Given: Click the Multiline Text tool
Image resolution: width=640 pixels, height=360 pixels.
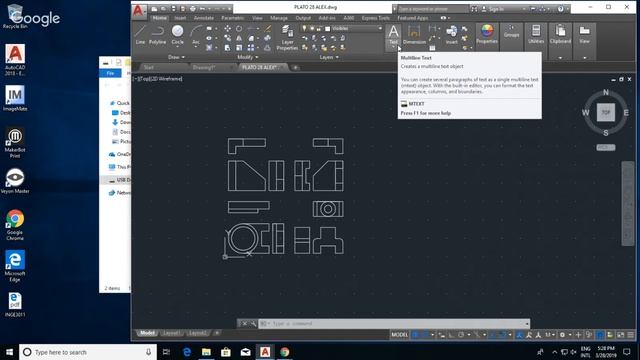Looking at the screenshot, I should [x=393, y=35].
